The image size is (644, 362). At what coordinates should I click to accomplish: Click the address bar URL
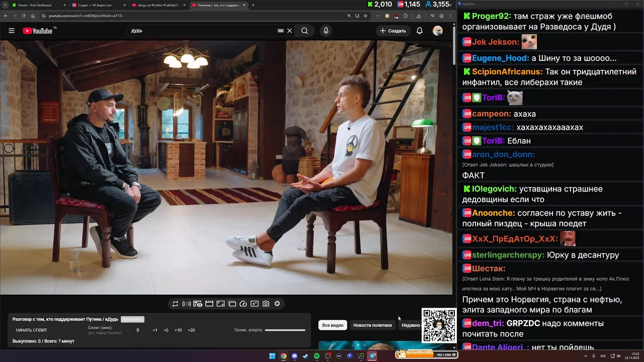(x=86, y=16)
